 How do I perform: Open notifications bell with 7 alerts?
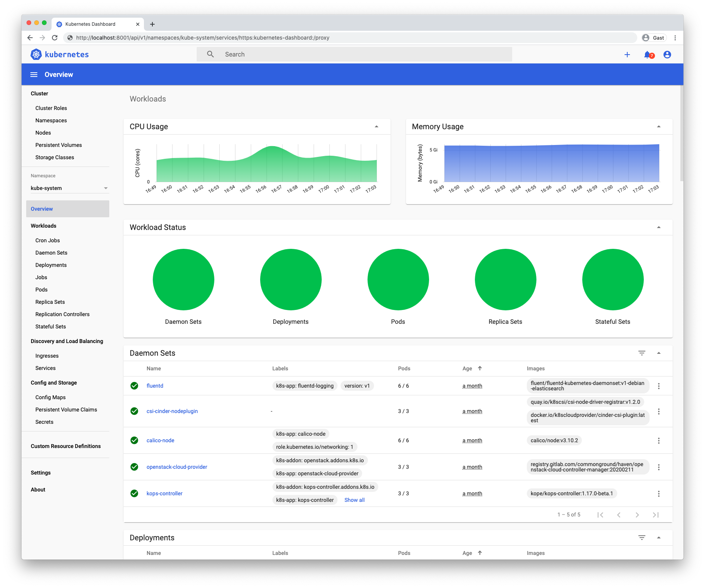[x=648, y=55]
